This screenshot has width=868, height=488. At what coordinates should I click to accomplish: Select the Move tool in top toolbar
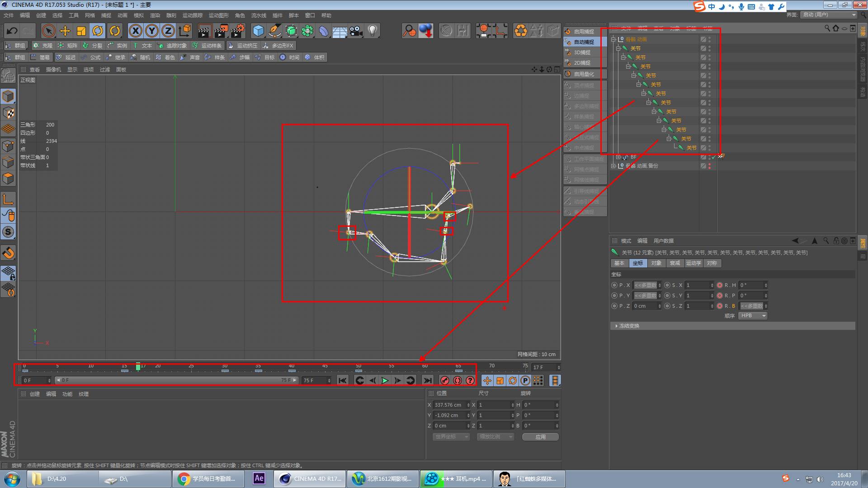click(x=65, y=31)
